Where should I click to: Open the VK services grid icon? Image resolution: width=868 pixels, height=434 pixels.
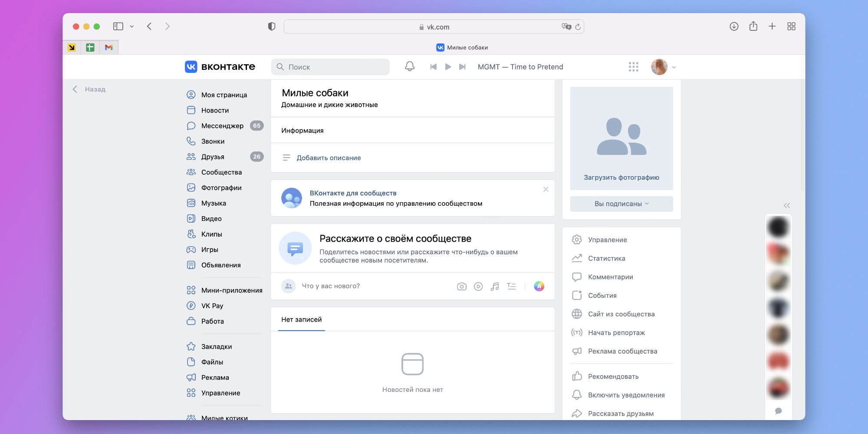pyautogui.click(x=633, y=67)
